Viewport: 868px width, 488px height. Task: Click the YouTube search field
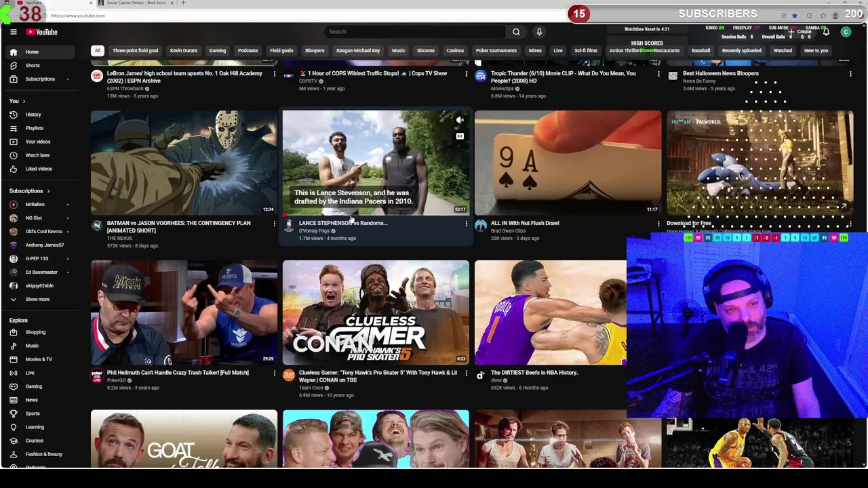[x=415, y=32]
